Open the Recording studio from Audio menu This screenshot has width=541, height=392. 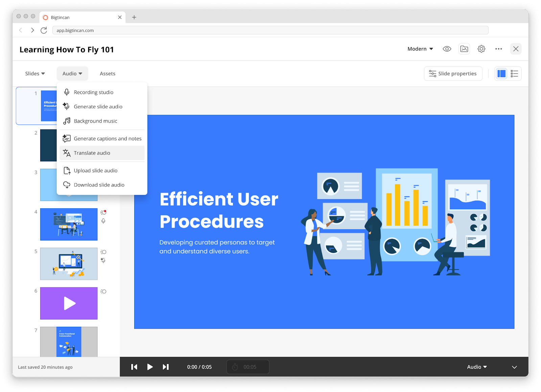[94, 92]
